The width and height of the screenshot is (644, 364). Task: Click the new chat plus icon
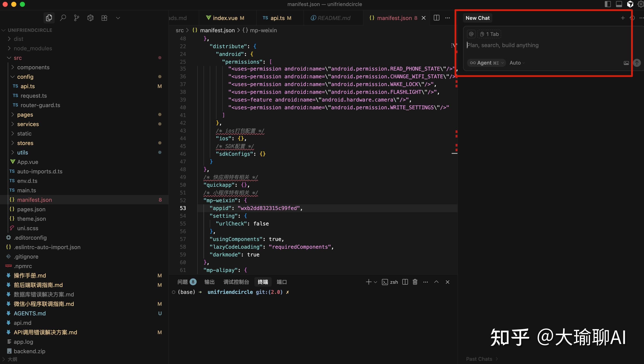tap(623, 18)
